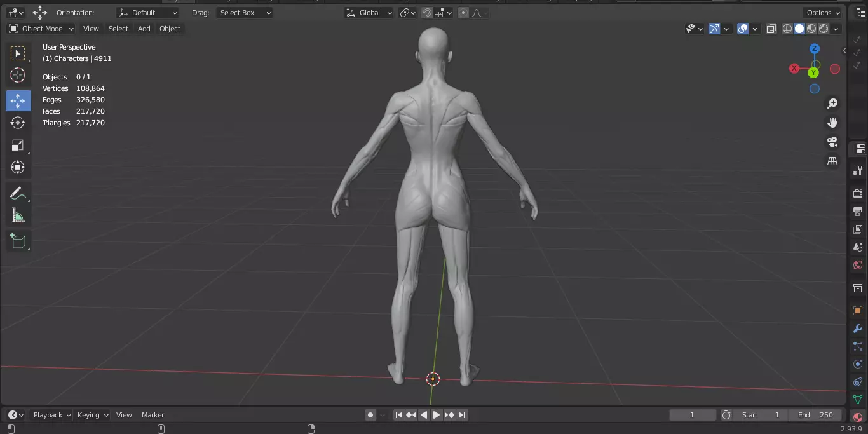Open the Drag Select Box dropdown
Image resolution: width=868 pixels, height=434 pixels.
click(245, 13)
